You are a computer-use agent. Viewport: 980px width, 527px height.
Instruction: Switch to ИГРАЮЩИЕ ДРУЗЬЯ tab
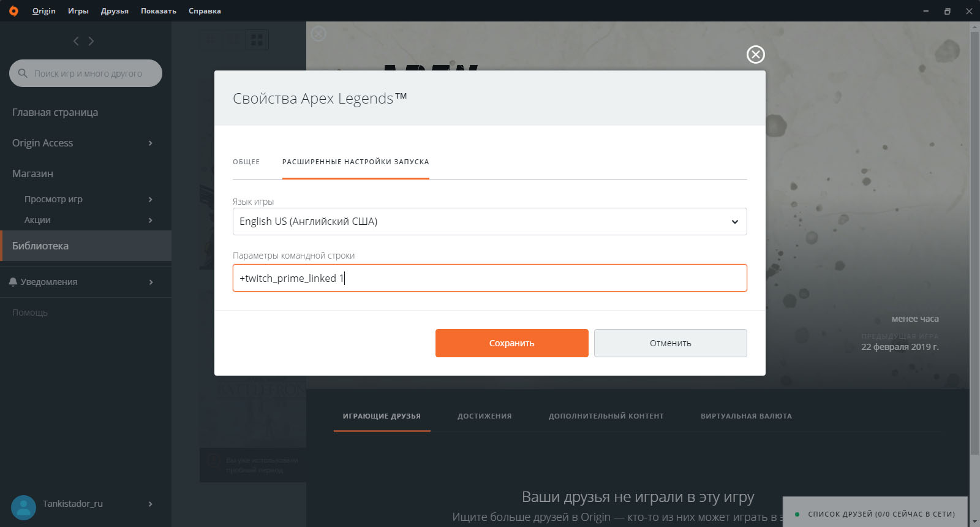click(382, 416)
